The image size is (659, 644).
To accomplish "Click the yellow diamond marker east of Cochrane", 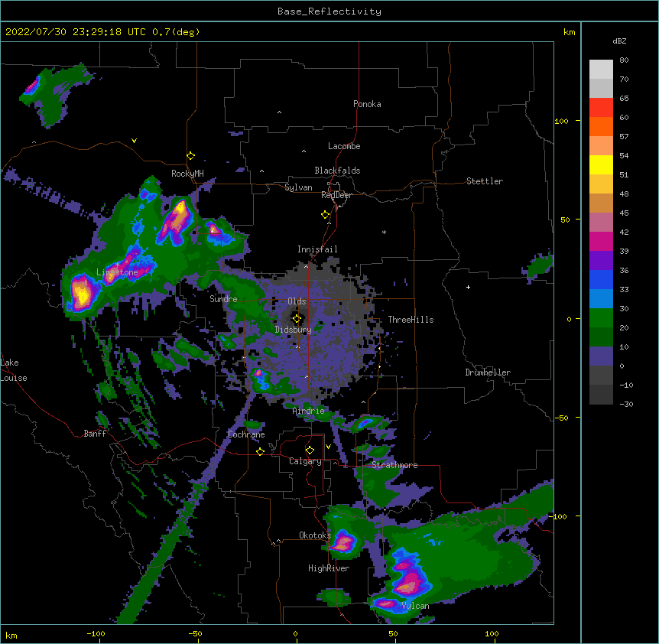I will point(260,451).
